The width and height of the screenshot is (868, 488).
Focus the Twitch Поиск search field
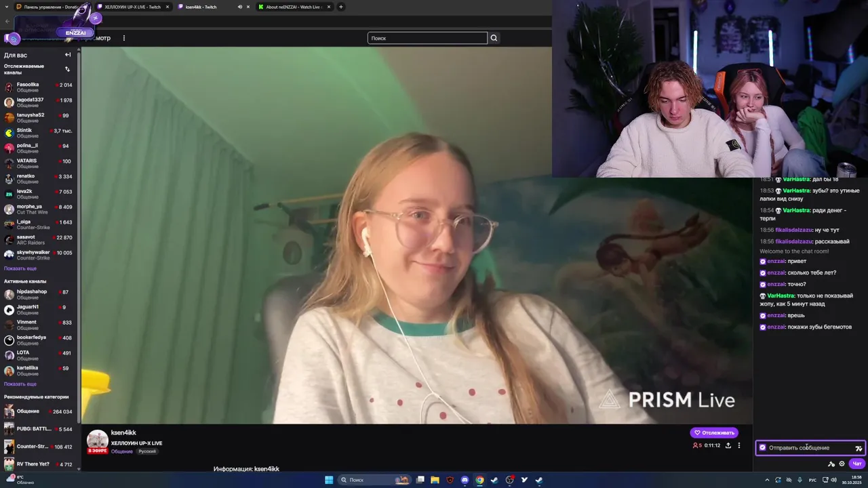coord(427,38)
